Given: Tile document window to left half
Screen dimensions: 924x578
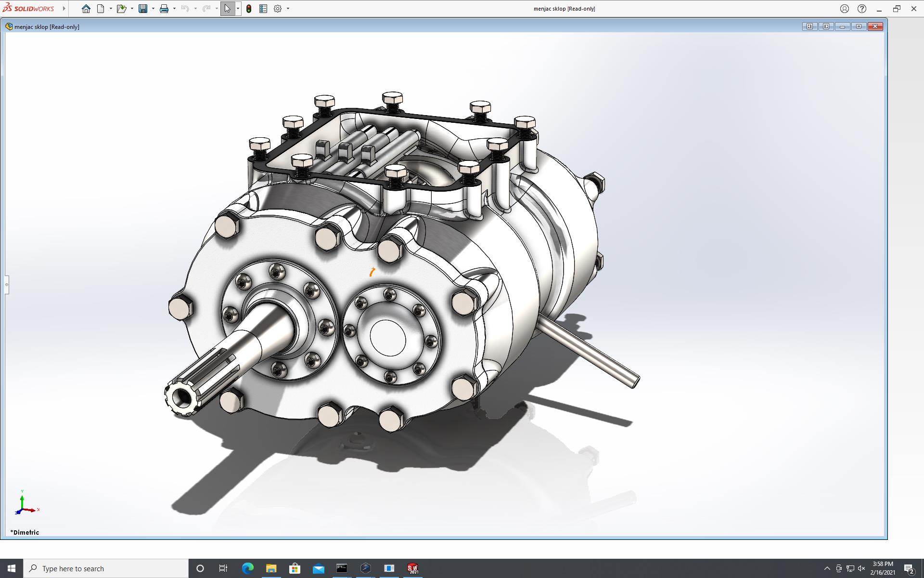Looking at the screenshot, I should point(809,26).
